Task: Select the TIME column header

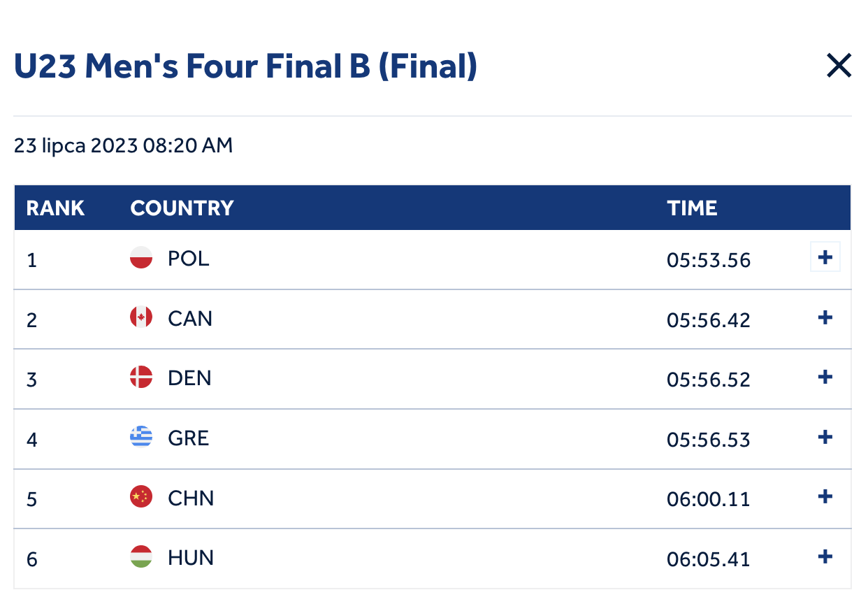Action: click(x=692, y=208)
